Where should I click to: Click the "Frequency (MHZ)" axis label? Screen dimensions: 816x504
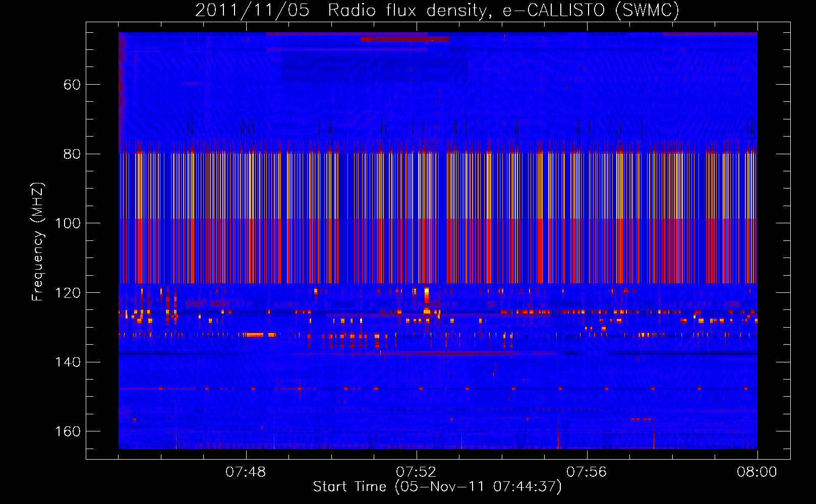click(x=38, y=242)
